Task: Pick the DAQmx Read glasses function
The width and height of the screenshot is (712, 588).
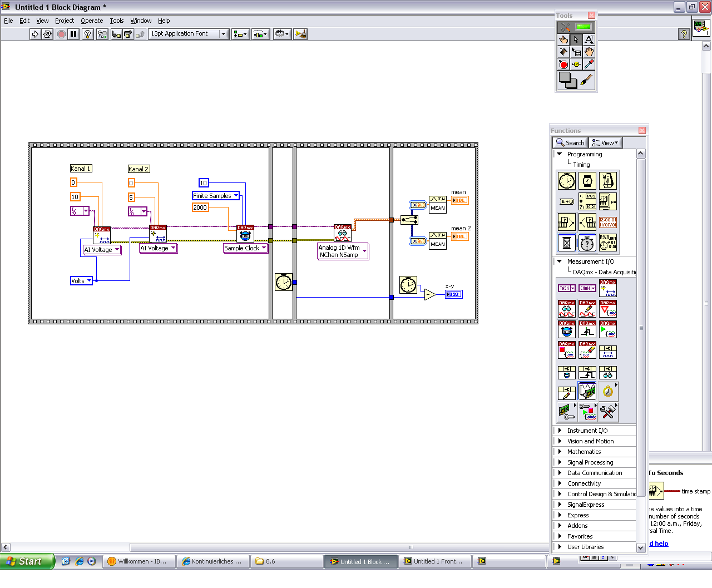Action: pyautogui.click(x=566, y=309)
